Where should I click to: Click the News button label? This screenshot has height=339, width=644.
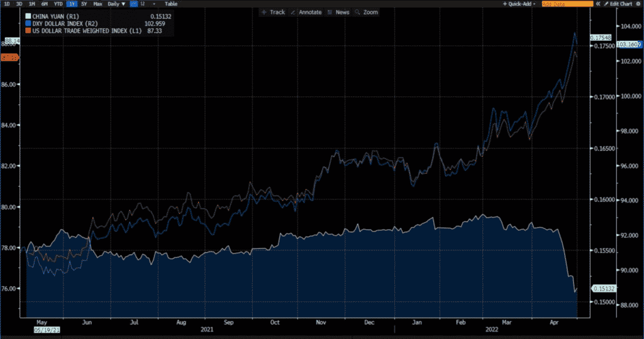click(343, 13)
